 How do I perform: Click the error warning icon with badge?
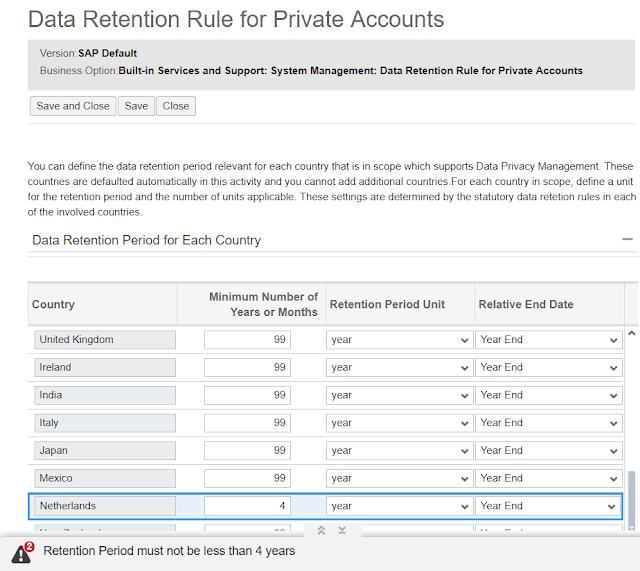coord(22,552)
